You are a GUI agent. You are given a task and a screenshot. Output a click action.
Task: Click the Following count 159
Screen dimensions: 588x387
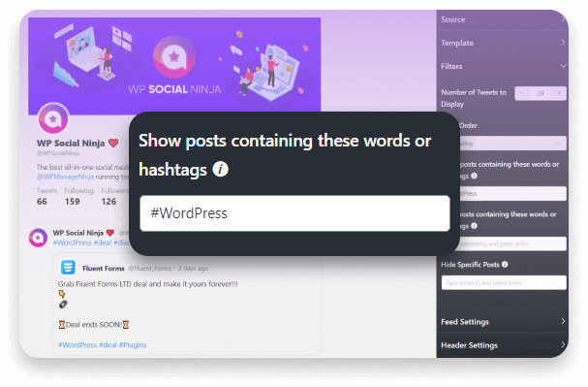[72, 202]
